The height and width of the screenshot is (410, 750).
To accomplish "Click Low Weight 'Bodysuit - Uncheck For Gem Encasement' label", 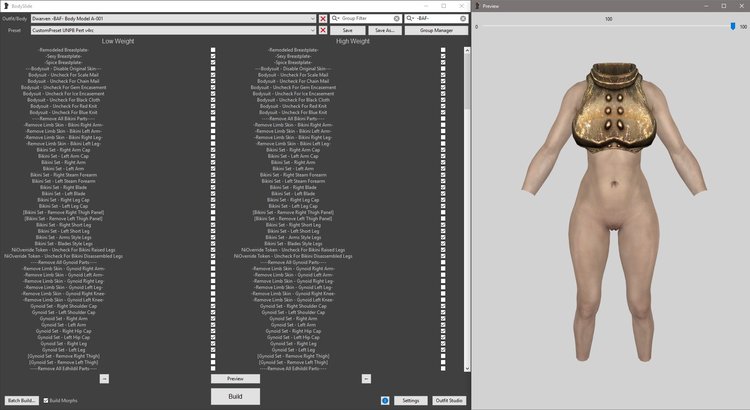I will pos(63,88).
